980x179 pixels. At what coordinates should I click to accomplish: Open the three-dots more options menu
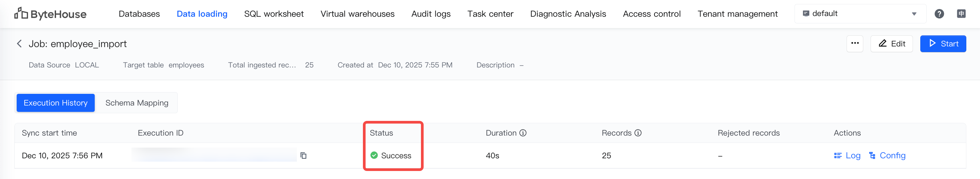tap(855, 43)
